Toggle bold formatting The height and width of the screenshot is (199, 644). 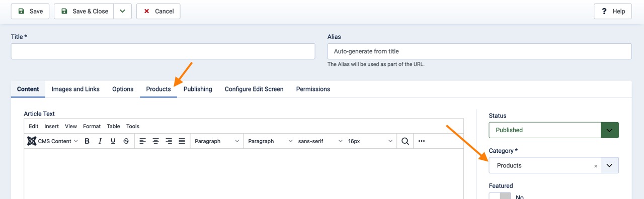87,141
